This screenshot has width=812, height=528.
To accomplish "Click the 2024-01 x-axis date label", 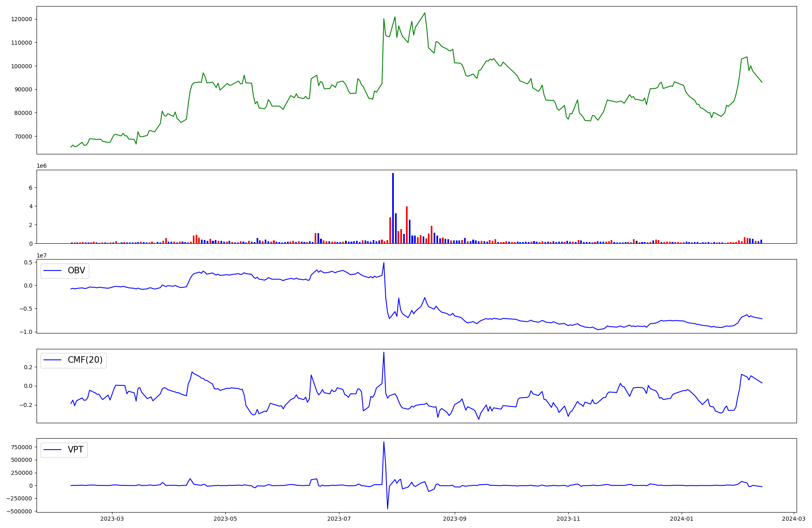I will (x=681, y=518).
